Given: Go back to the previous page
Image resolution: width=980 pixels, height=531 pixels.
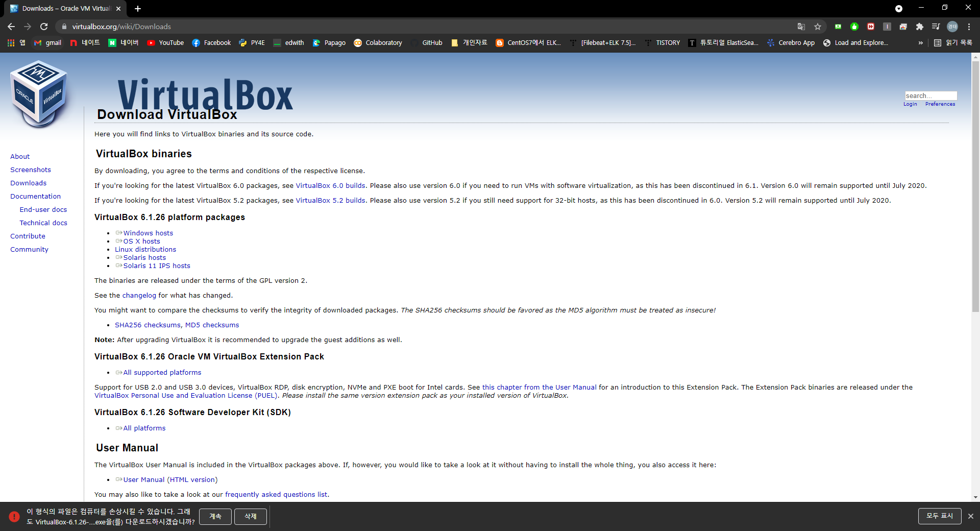Looking at the screenshot, I should click(x=11, y=27).
